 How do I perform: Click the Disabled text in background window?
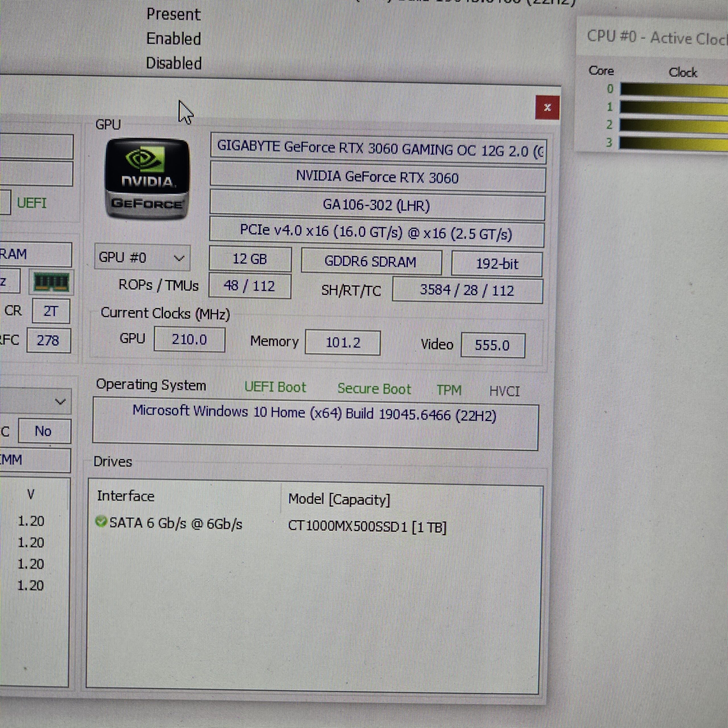[x=174, y=63]
